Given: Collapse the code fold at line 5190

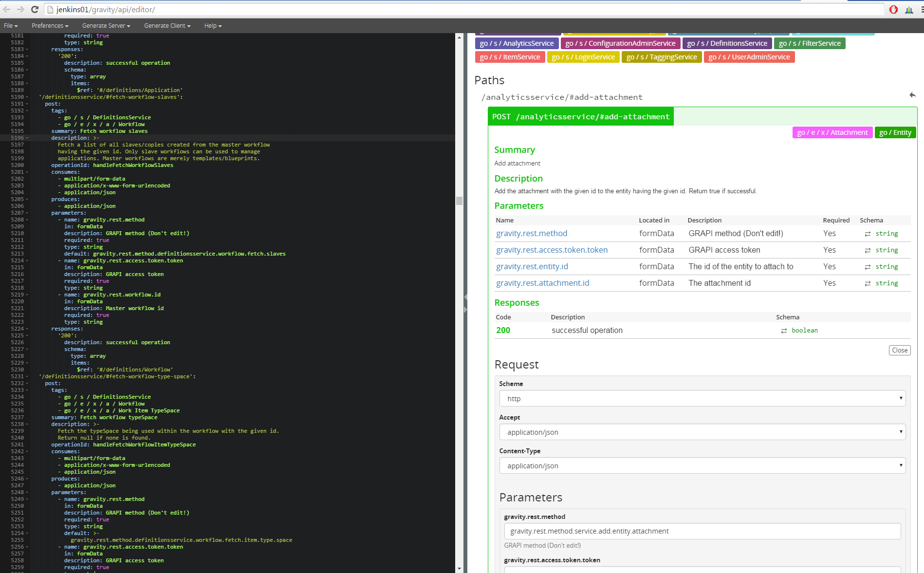Looking at the screenshot, I should (x=27, y=97).
